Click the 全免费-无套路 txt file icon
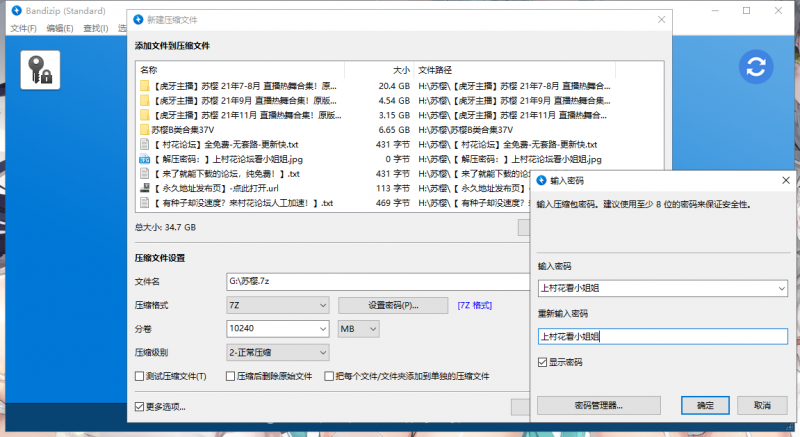800x437 pixels. 145,144
